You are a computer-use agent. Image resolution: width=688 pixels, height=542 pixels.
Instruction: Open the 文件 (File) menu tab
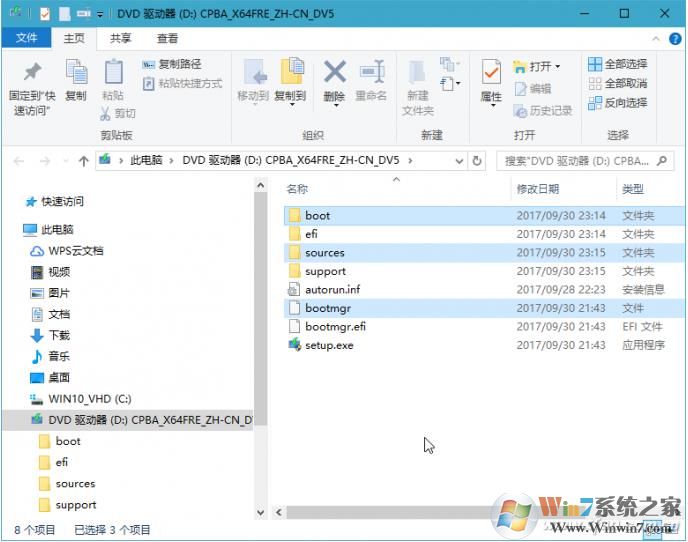coord(26,38)
